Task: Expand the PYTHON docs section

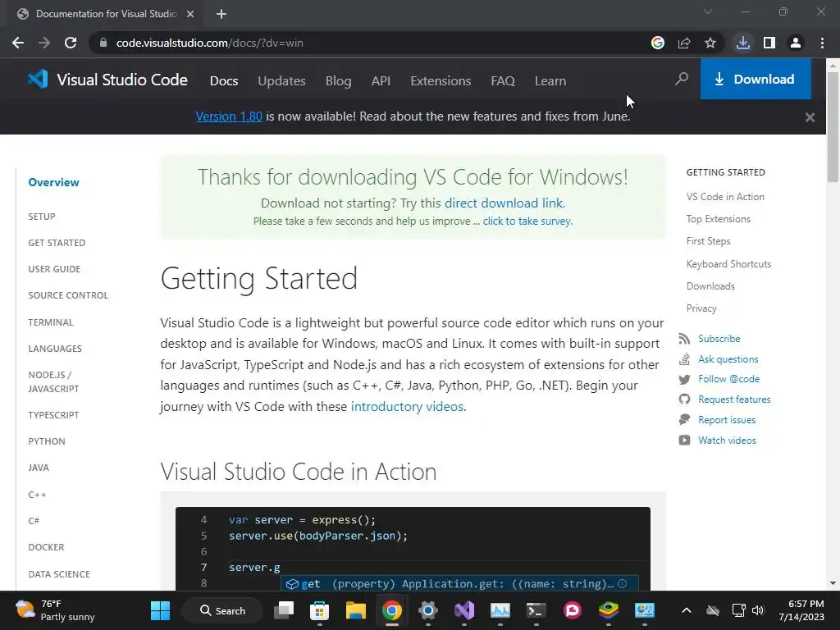Action: 47,441
